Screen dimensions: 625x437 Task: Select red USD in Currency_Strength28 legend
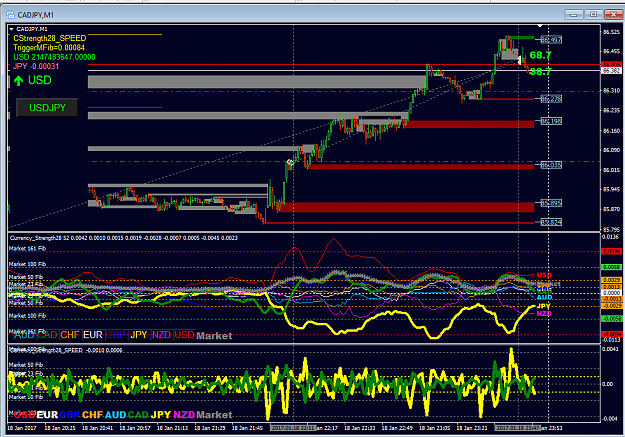point(184,335)
